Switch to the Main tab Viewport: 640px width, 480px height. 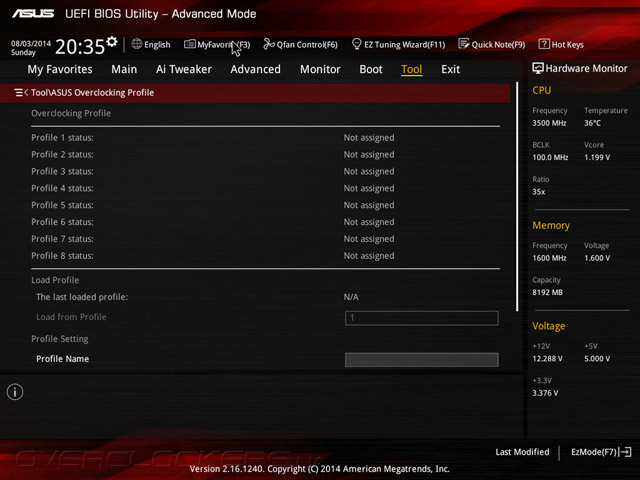(x=124, y=69)
